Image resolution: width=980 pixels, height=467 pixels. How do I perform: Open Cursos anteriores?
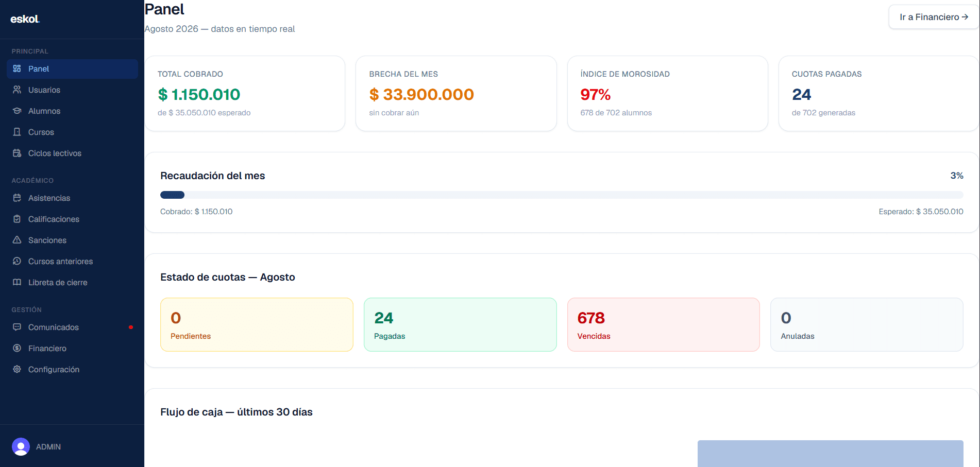tap(72, 262)
